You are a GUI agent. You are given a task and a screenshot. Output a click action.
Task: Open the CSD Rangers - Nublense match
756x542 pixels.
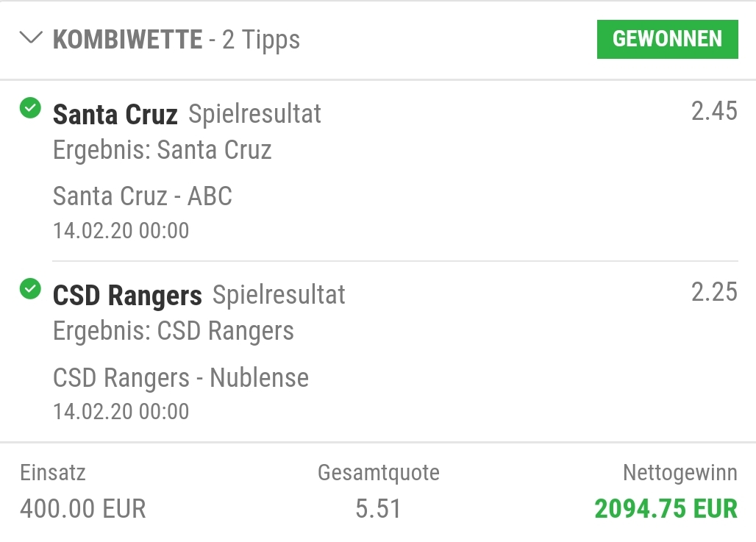181,378
